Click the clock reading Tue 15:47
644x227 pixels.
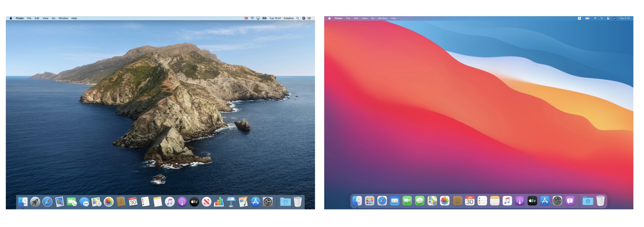click(275, 18)
